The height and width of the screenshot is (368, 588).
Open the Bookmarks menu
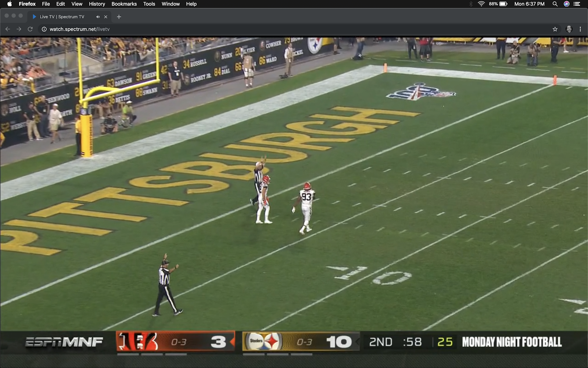(124, 4)
